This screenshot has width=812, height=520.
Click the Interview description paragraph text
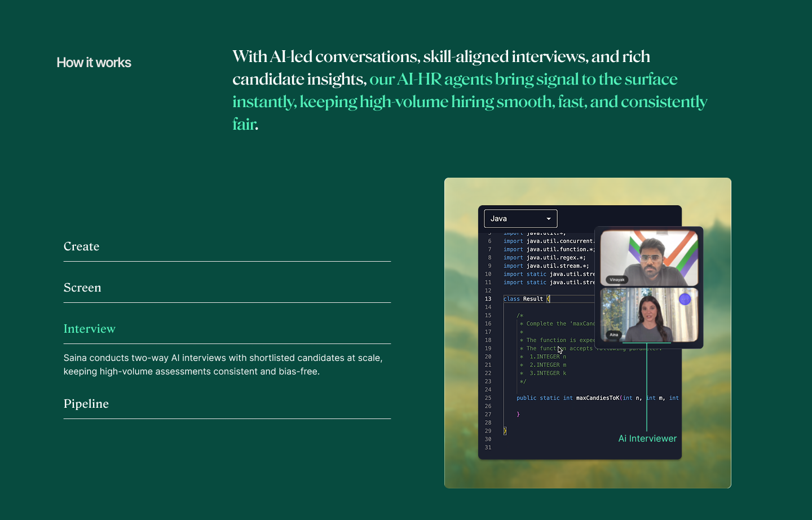point(223,365)
